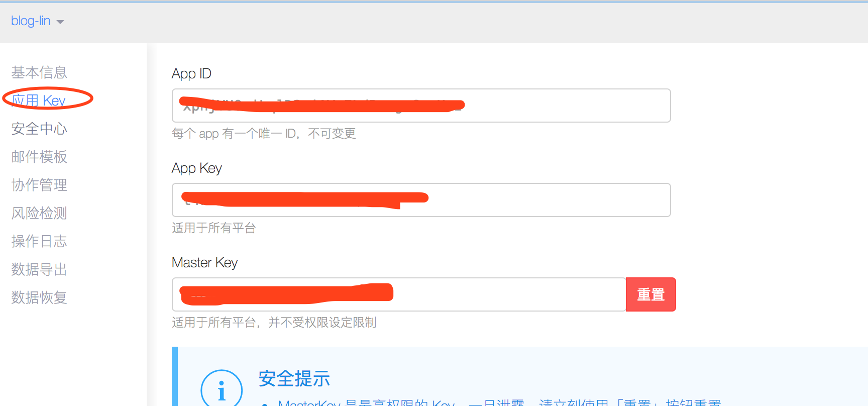Image resolution: width=868 pixels, height=406 pixels.
Task: Select 应用 Key in the sidebar
Action: tap(39, 100)
